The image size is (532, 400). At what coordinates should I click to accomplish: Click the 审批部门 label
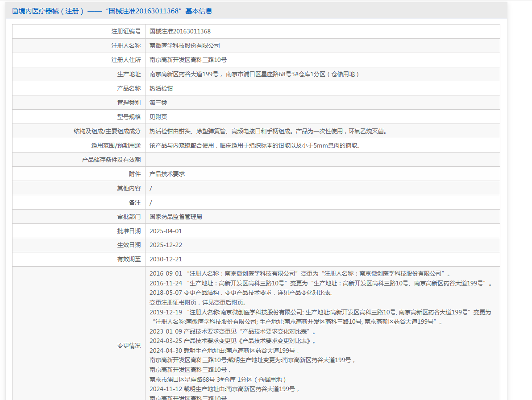coord(129,217)
